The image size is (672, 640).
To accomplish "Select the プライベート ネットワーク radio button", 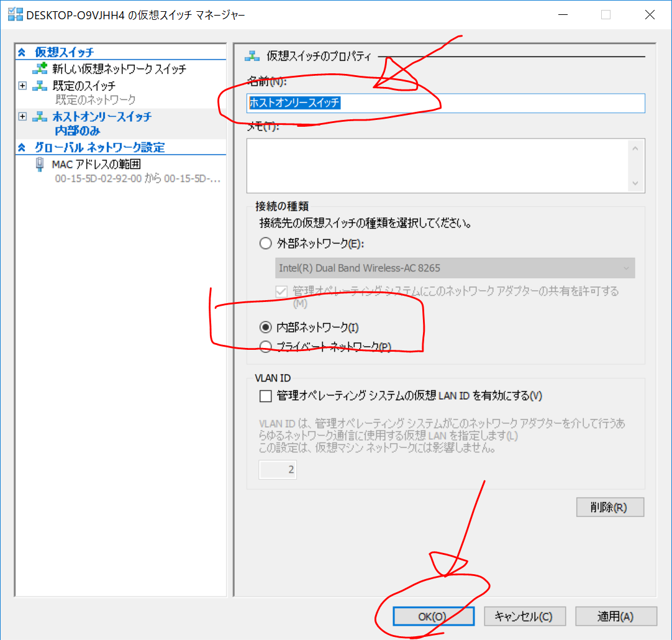I will click(265, 347).
